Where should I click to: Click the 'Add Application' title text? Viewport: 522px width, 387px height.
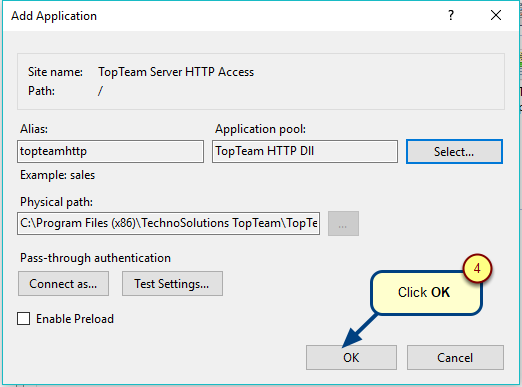coord(54,16)
